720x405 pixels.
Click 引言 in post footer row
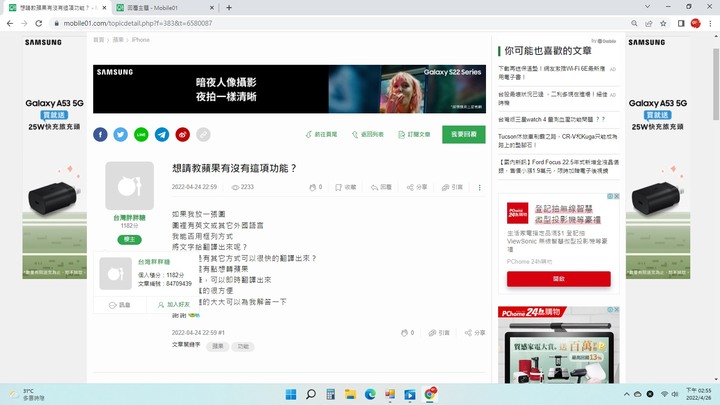click(x=439, y=333)
